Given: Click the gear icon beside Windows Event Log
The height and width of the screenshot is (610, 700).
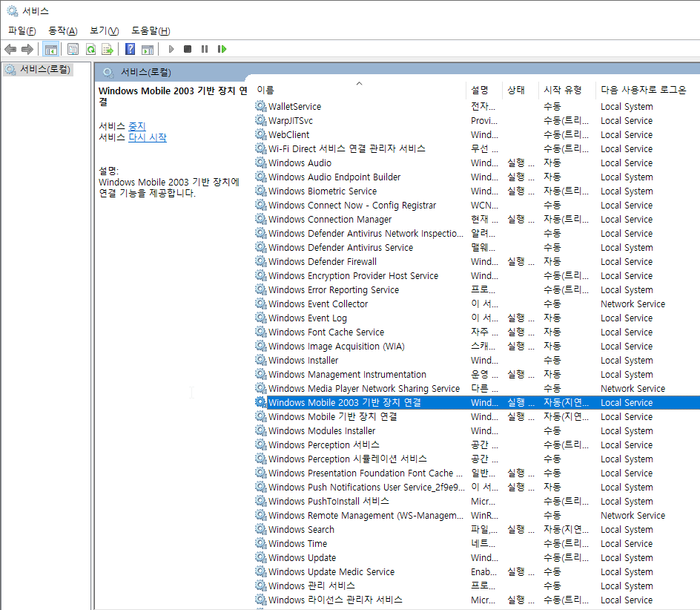Looking at the screenshot, I should (261, 318).
